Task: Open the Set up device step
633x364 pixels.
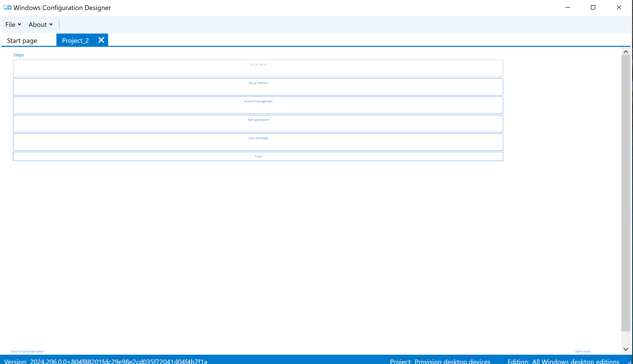Action: coord(258,68)
